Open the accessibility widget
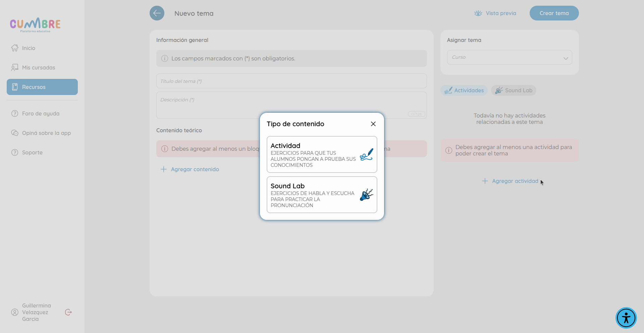 (626, 318)
